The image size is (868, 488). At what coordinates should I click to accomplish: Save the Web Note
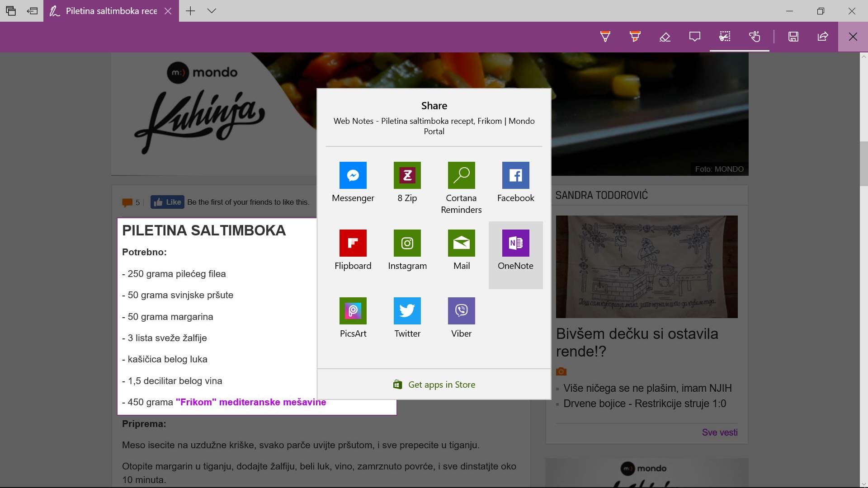pyautogui.click(x=793, y=37)
